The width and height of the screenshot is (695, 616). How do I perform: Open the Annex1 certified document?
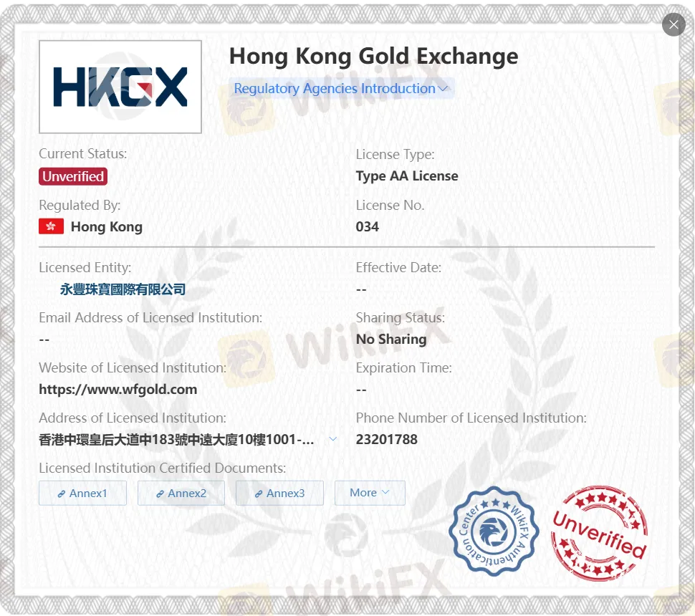[82, 493]
